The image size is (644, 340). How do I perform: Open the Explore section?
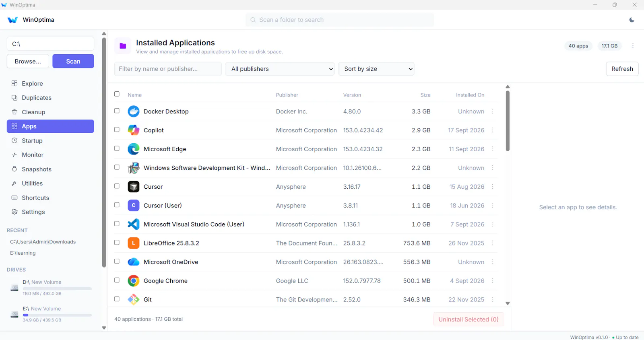coord(50,83)
